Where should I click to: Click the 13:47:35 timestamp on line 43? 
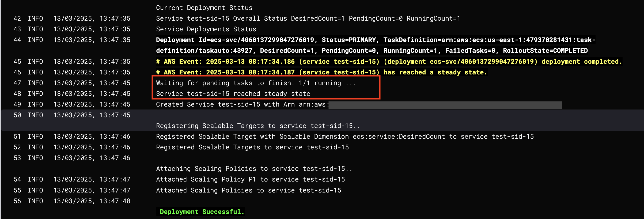tap(115, 29)
